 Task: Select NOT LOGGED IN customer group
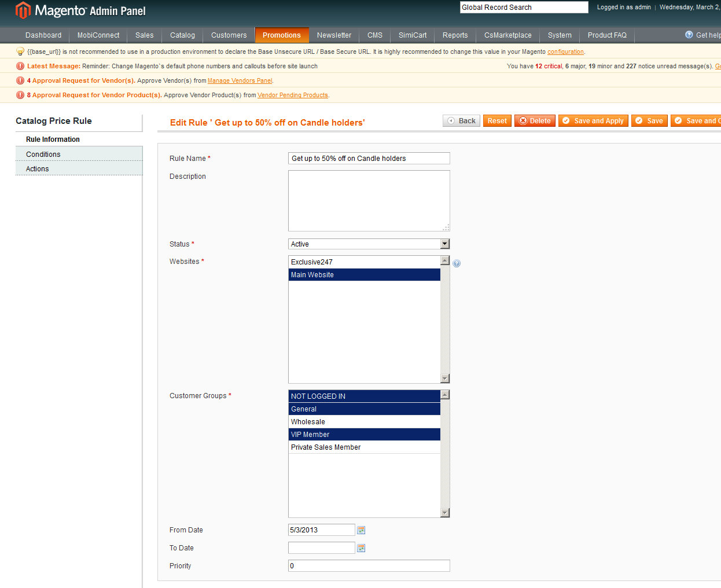pyautogui.click(x=365, y=396)
